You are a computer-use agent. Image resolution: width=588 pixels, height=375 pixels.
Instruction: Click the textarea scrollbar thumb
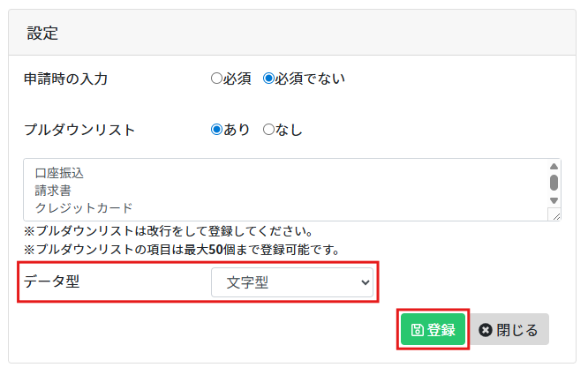[554, 183]
